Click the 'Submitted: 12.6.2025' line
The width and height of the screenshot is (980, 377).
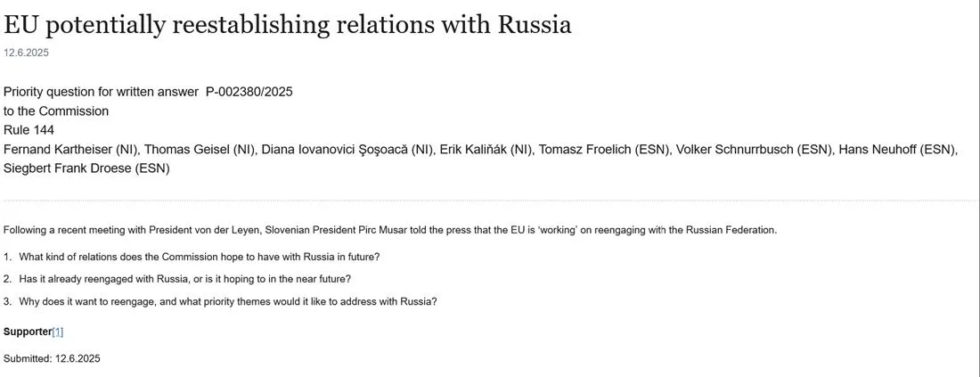tap(52, 358)
